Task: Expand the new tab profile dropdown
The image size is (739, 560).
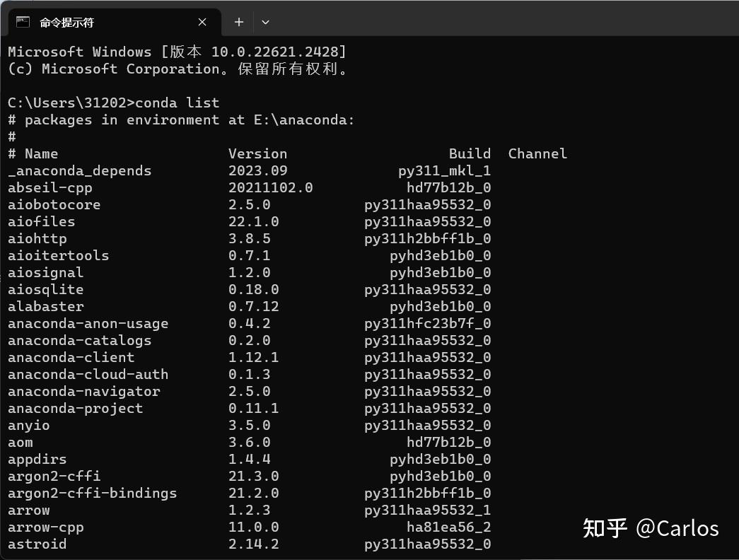Action: 265,22
